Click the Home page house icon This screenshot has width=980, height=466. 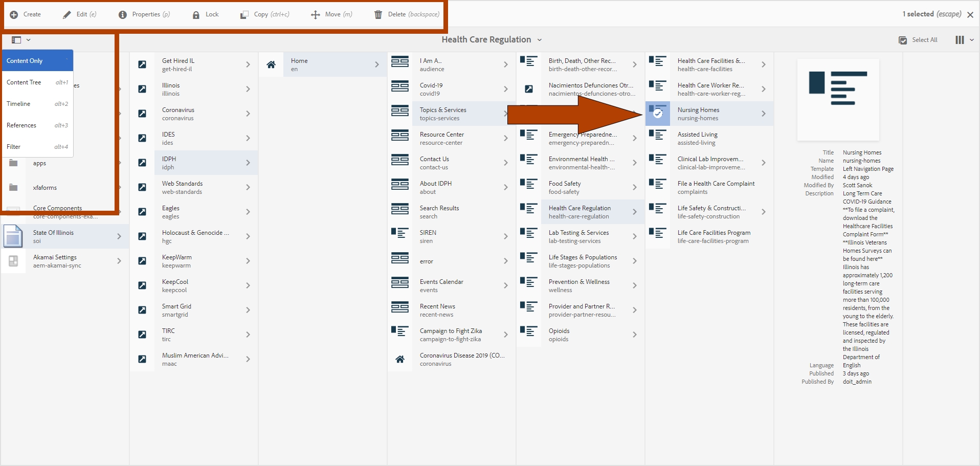pos(271,64)
